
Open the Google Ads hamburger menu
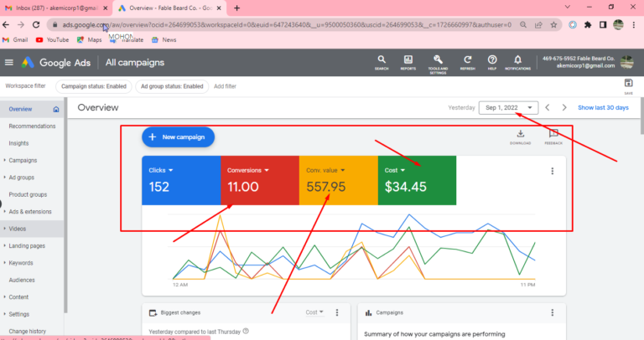[x=9, y=63]
